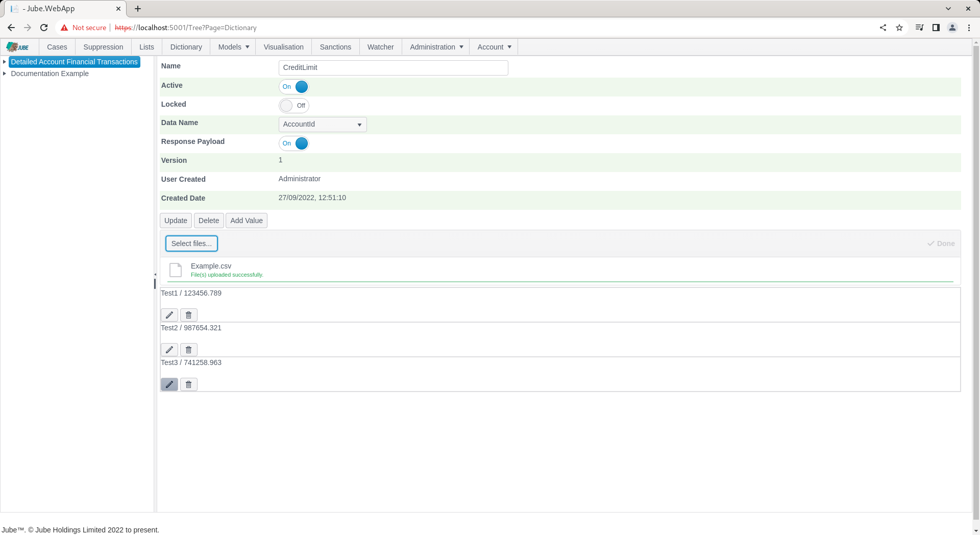Viewport: 980px width, 535px height.
Task: Open the browser side panel
Action: 936,28
